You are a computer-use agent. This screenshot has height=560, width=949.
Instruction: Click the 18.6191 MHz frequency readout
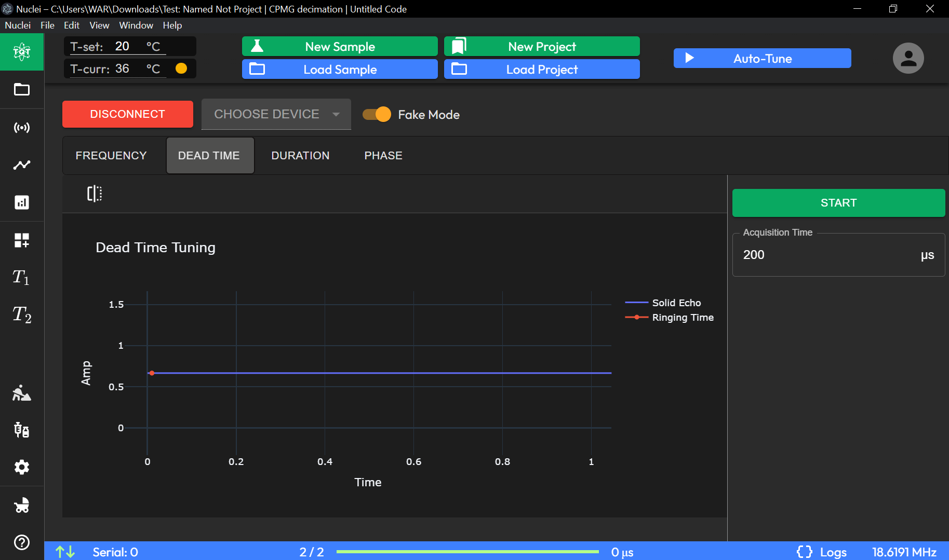[x=904, y=552]
